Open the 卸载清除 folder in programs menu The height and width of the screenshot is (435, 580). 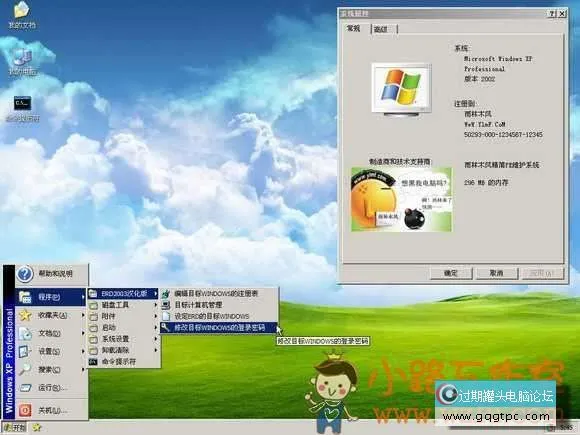tap(124, 350)
